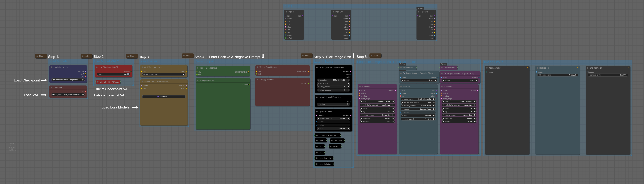Click the help icon on Highres Fix preview node
Viewport: 644px width, 184px height.
578,68
